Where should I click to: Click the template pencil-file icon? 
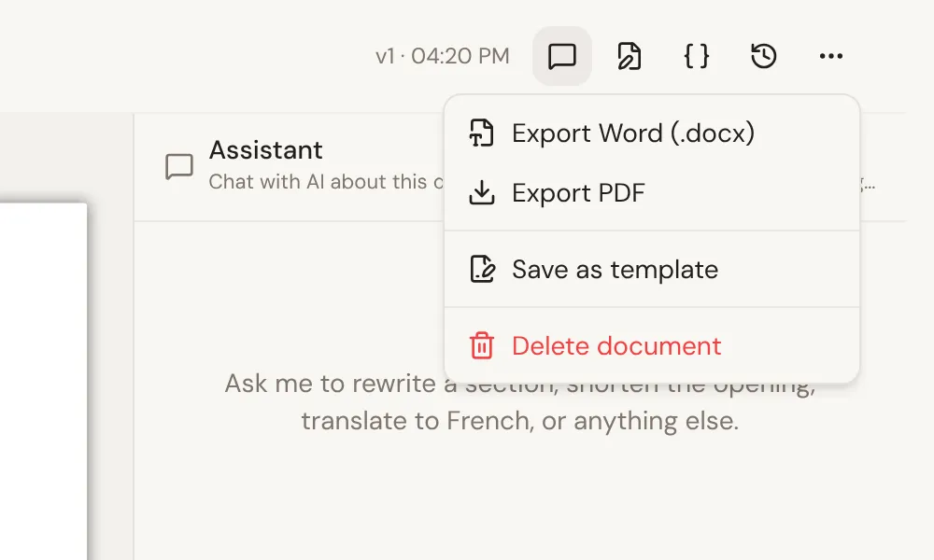(482, 269)
